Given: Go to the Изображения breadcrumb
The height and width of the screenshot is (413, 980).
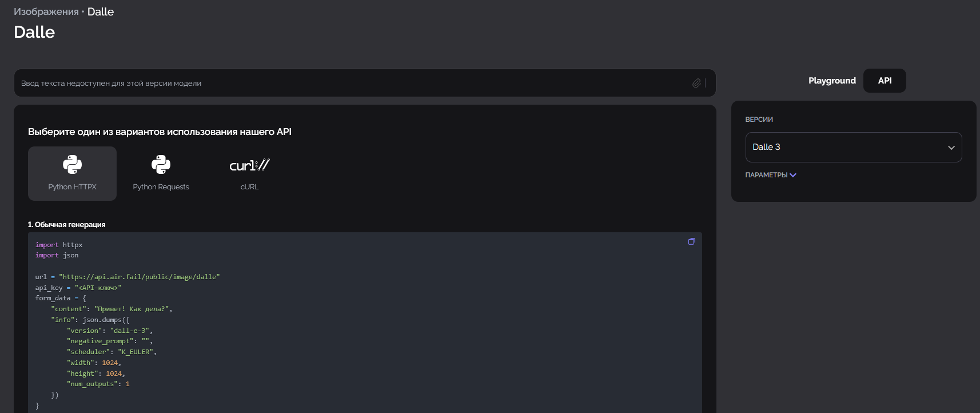Looking at the screenshot, I should point(46,11).
